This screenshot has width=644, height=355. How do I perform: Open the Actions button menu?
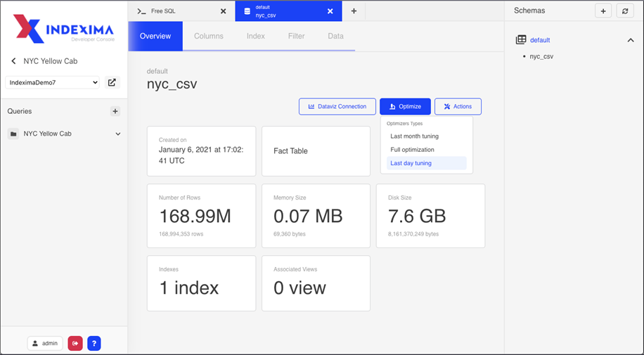pos(458,106)
